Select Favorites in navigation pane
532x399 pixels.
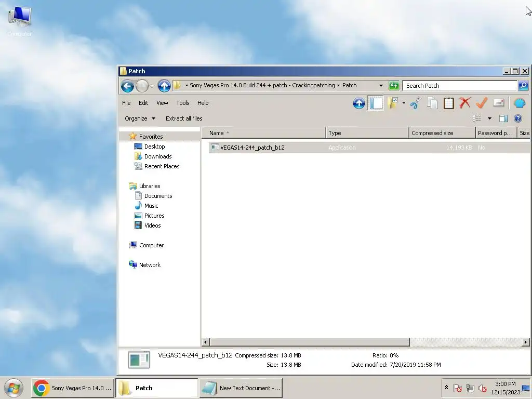pyautogui.click(x=151, y=137)
